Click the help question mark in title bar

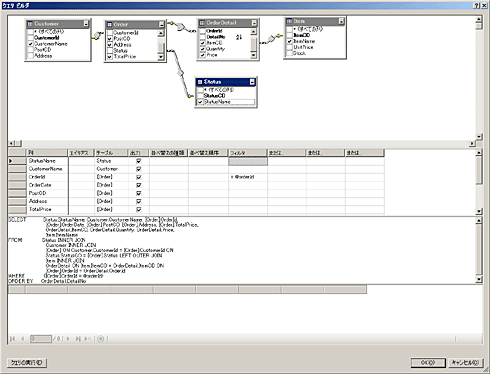coord(477,5)
